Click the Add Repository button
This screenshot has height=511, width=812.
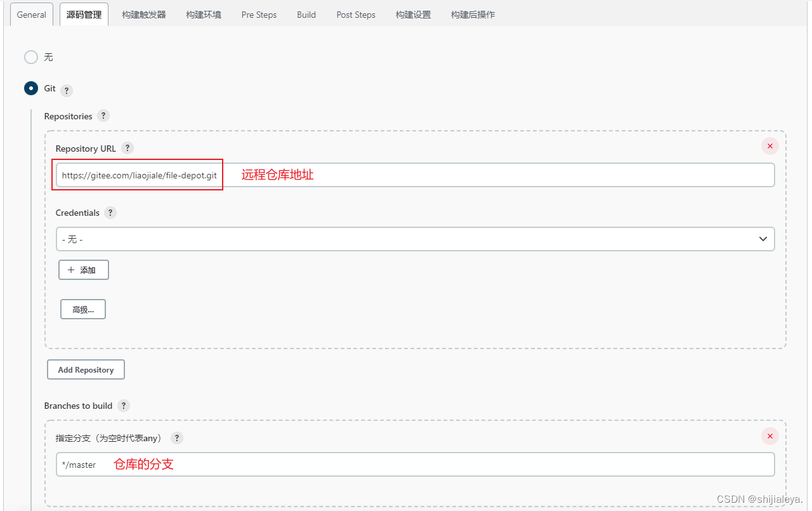[86, 369]
